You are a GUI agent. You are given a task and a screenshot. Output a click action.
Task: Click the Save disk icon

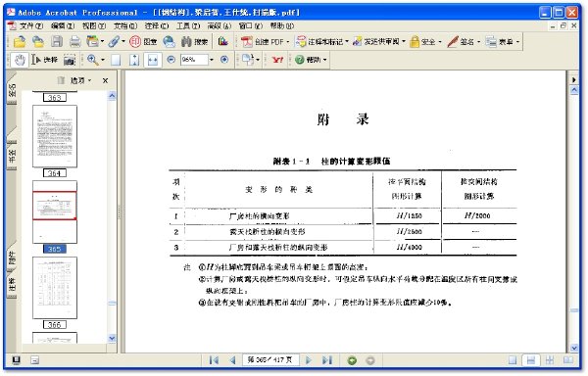click(x=57, y=41)
